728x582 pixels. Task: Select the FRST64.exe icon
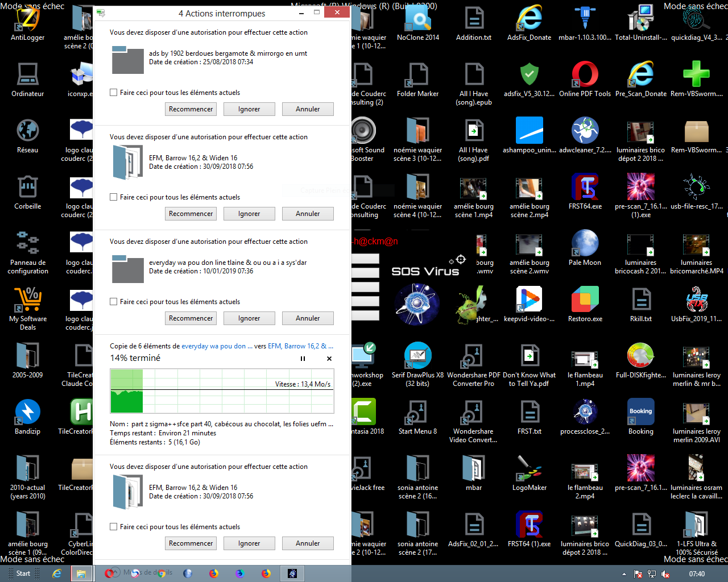585,193
